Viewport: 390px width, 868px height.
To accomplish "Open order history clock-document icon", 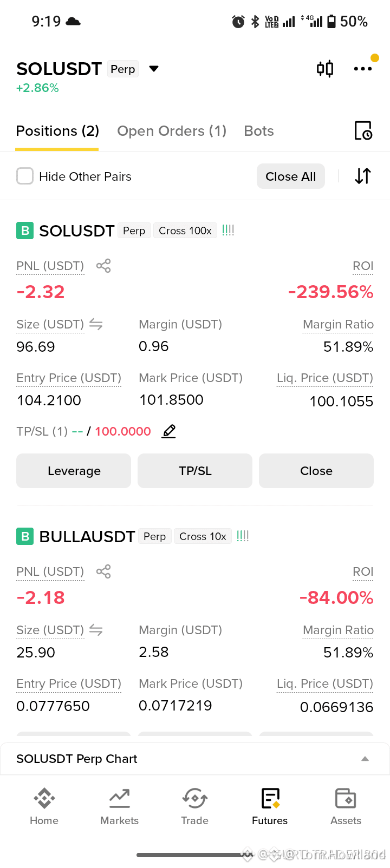I will (363, 131).
